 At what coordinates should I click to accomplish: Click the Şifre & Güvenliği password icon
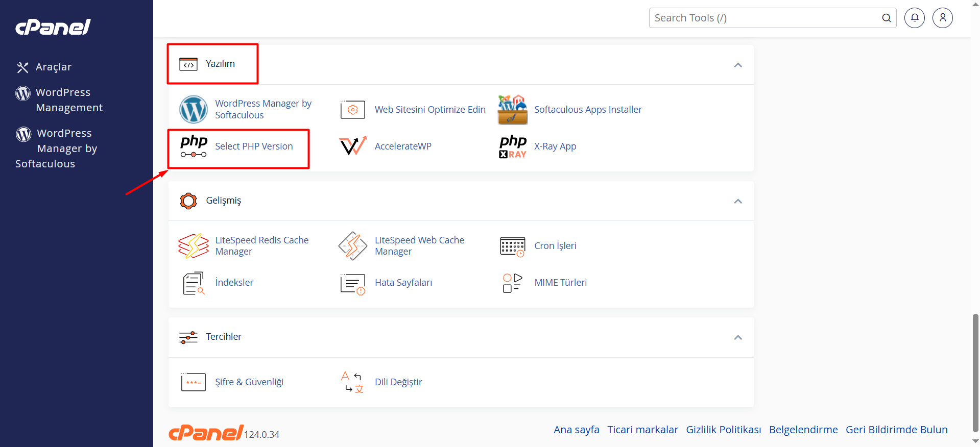coord(194,382)
